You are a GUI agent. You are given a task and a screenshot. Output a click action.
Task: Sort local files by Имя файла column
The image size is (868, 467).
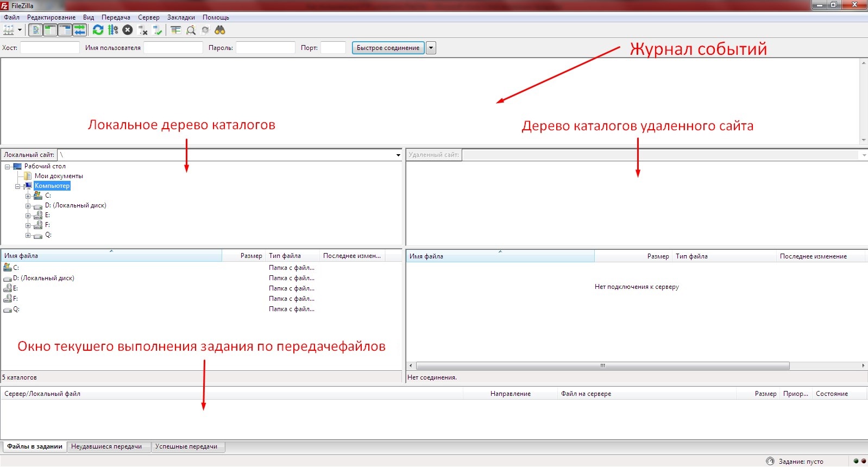[x=111, y=256]
